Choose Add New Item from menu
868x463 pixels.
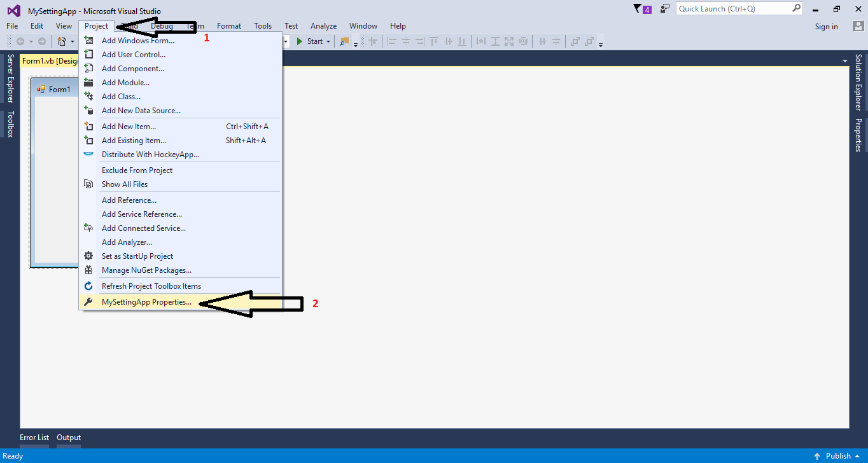[x=179, y=127]
